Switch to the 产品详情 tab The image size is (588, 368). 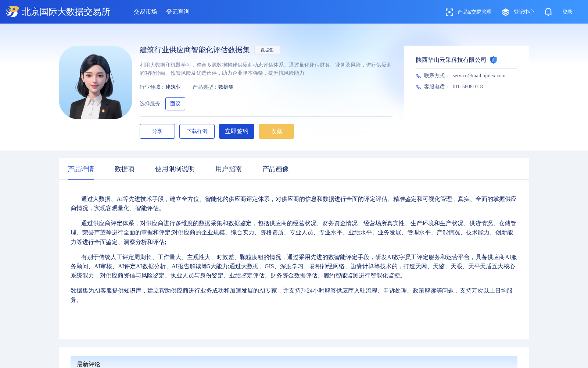coord(81,169)
